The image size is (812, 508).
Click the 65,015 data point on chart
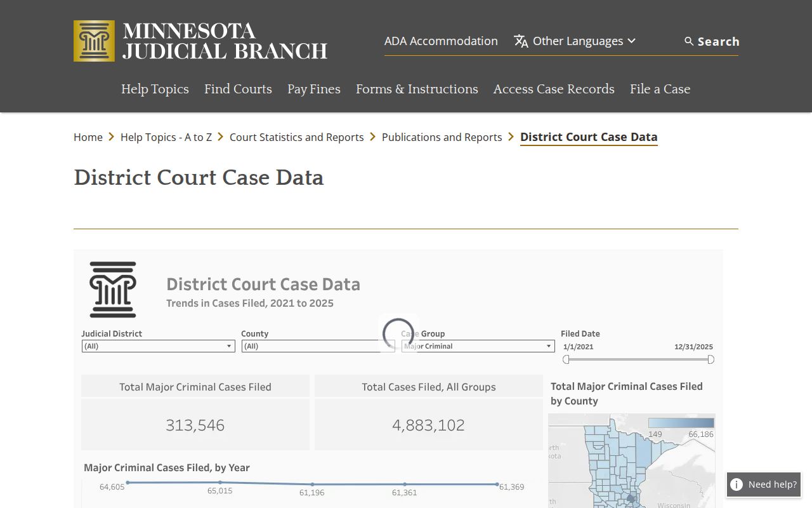(219, 483)
